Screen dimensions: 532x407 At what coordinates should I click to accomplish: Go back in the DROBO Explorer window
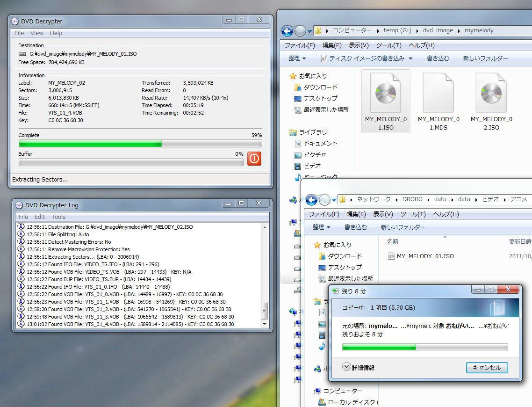311,200
